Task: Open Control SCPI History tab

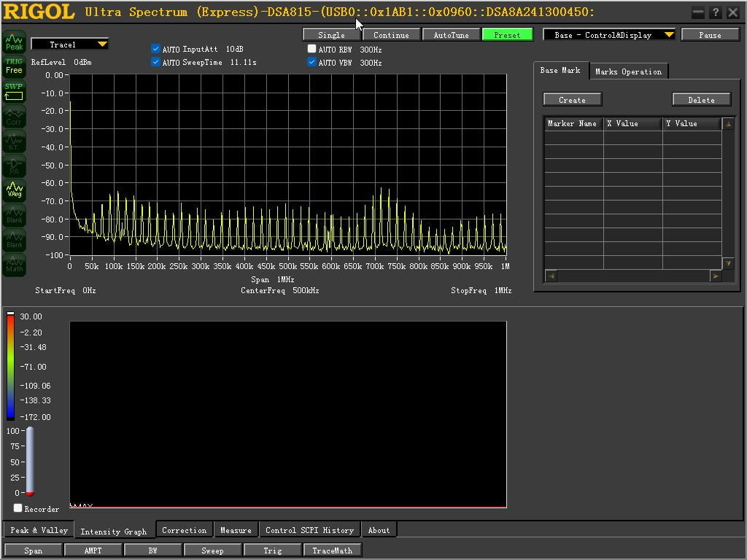Action: [309, 530]
